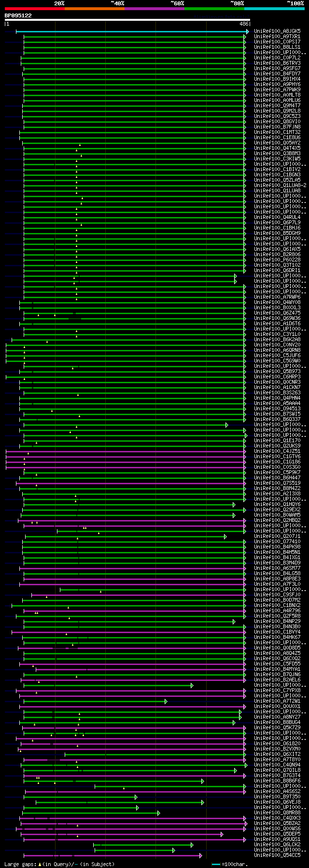This screenshot has height=868, width=309.
Task: Select hit UniRef100_B9IHX4
Action: (x=277, y=79)
